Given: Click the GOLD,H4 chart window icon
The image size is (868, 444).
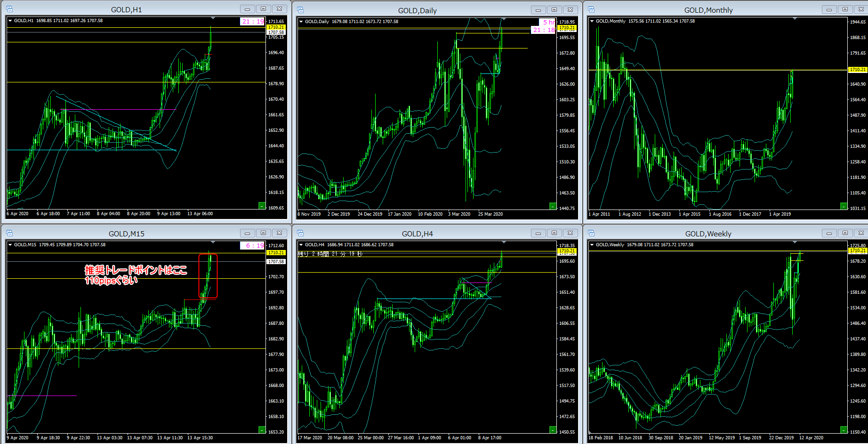Looking at the screenshot, I should [x=300, y=233].
